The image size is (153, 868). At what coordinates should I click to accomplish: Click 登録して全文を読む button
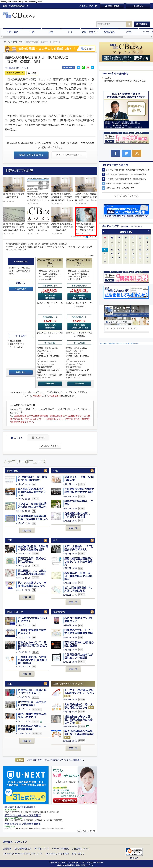tap(31, 155)
